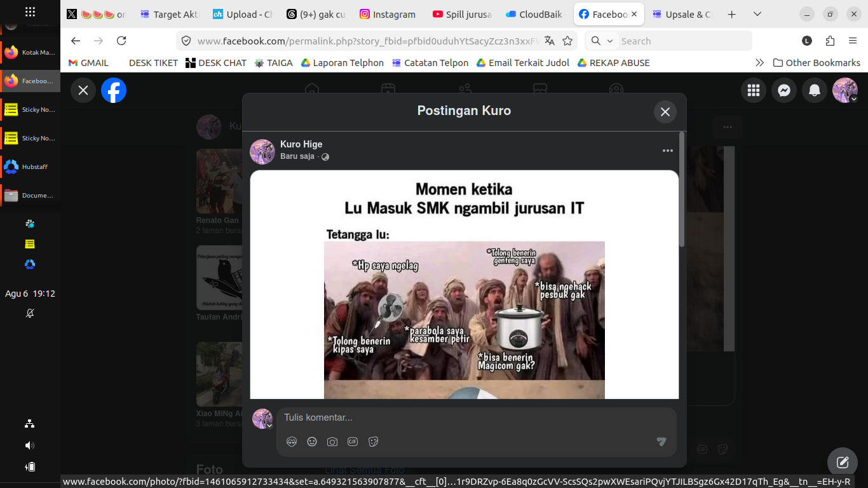The width and height of the screenshot is (868, 488).
Task: Choose a sticker for the comment
Action: 374,442
